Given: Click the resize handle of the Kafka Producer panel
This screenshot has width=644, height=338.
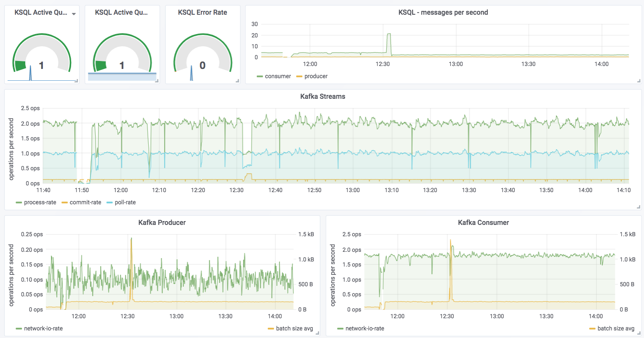Looking at the screenshot, I should tap(317, 333).
